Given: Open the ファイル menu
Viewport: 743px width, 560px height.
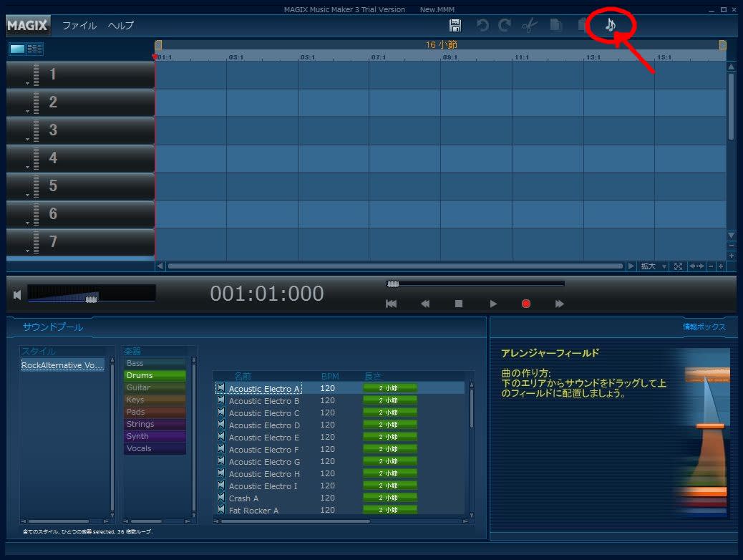Looking at the screenshot, I should tap(79, 26).
